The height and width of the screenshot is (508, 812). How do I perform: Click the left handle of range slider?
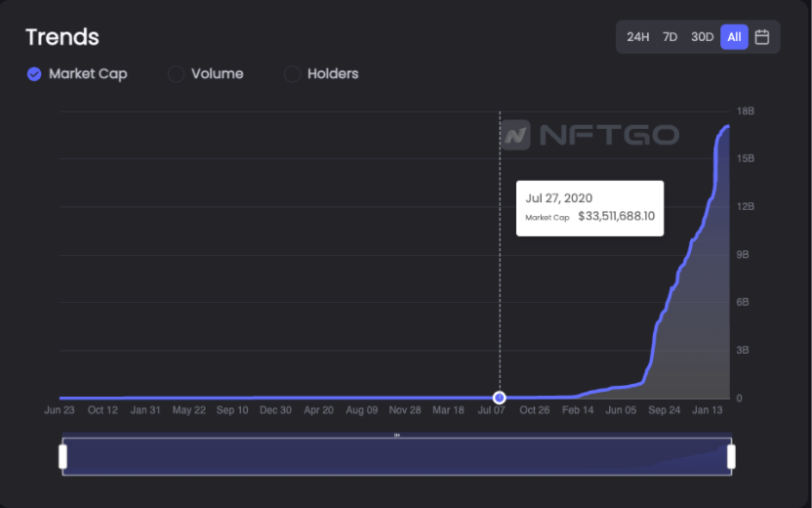62,456
